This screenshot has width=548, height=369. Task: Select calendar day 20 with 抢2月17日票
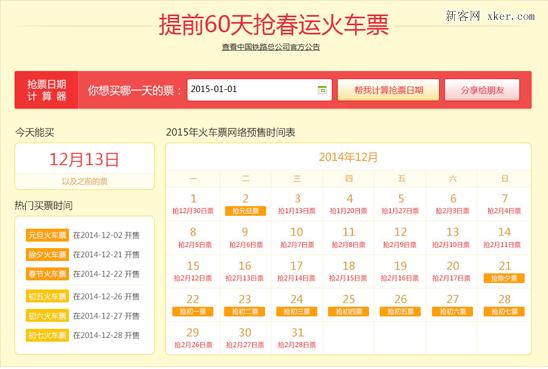pos(453,271)
